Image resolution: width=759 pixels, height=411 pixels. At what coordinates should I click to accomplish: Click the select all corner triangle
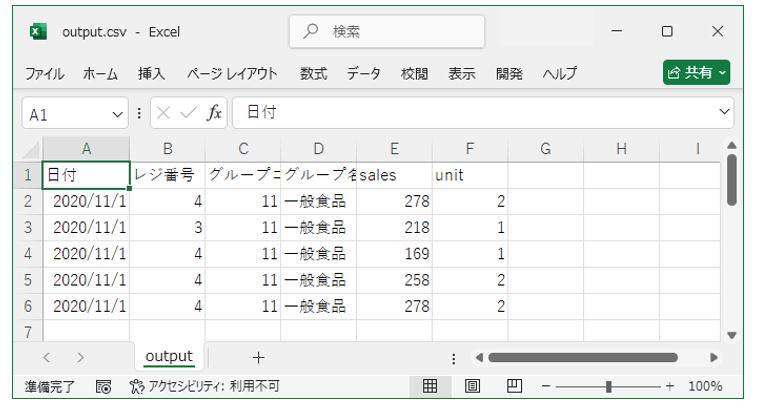pos(31,150)
